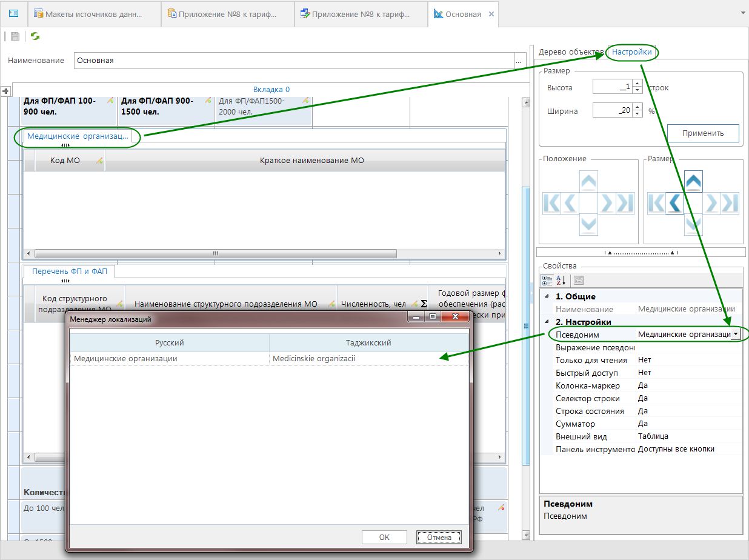This screenshot has width=749, height=560.
Task: Click the save diskette icon in the toolbar
Action: [15, 36]
